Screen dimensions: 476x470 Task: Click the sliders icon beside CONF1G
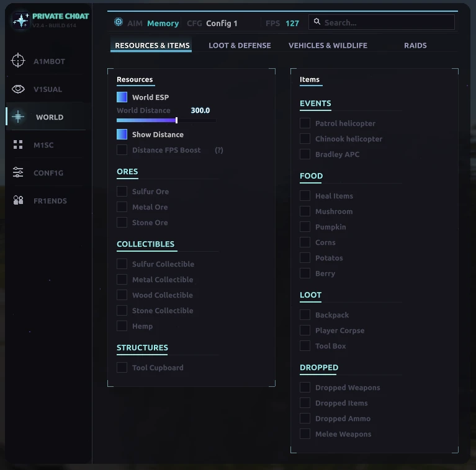tap(18, 172)
